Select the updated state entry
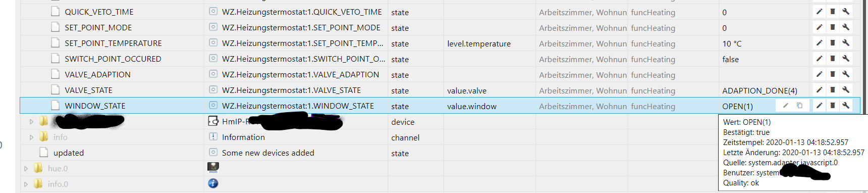The height and width of the screenshot is (193, 868). (x=69, y=153)
